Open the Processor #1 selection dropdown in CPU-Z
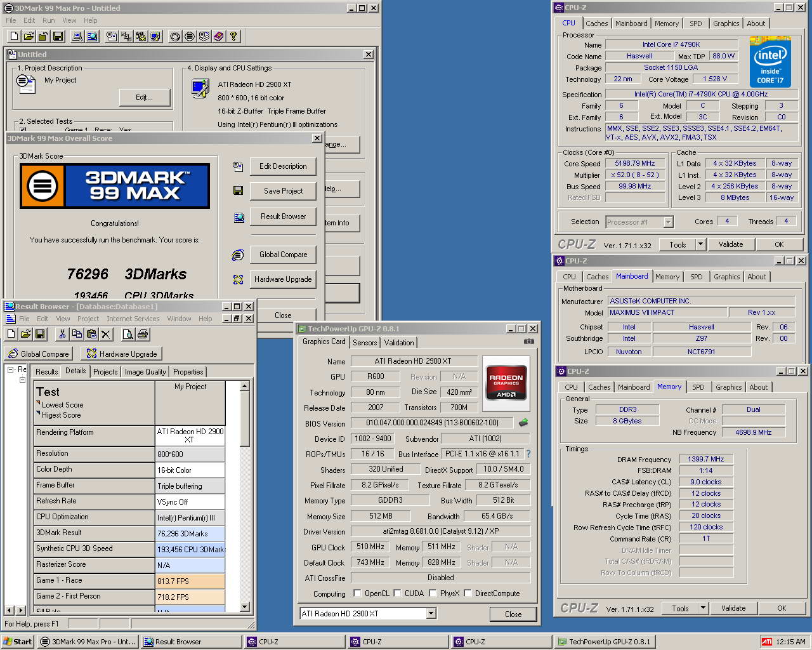 (x=668, y=222)
